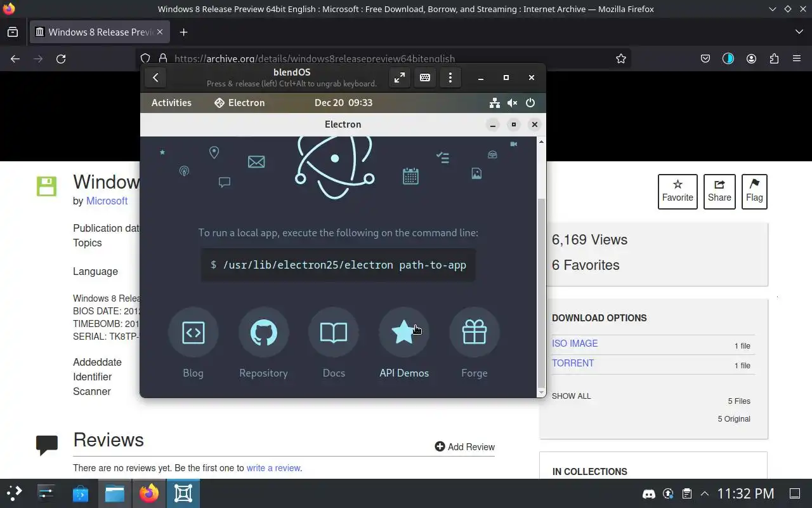Expand hidden system tray icons arrow
This screenshot has width=812, height=508.
(705, 493)
